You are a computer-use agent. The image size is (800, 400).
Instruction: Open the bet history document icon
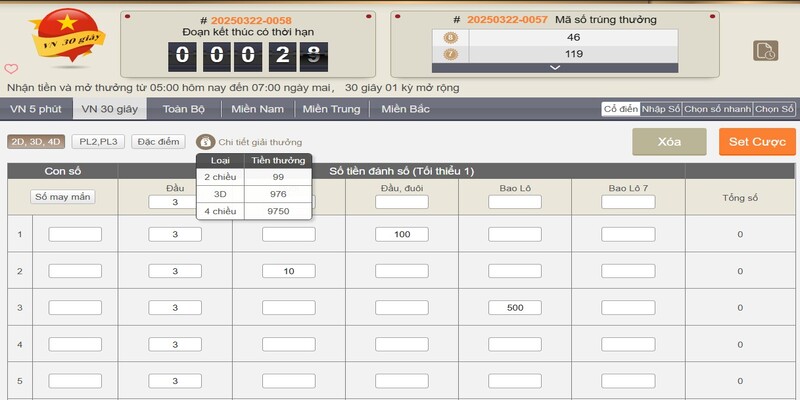point(764,50)
